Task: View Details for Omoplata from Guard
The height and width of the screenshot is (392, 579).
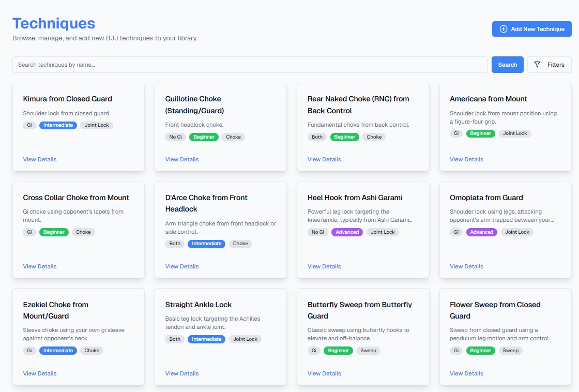Action: click(466, 266)
